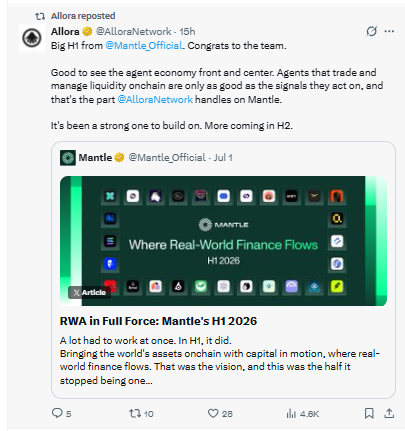
Task: Open the 15h timestamp link
Action: (187, 32)
